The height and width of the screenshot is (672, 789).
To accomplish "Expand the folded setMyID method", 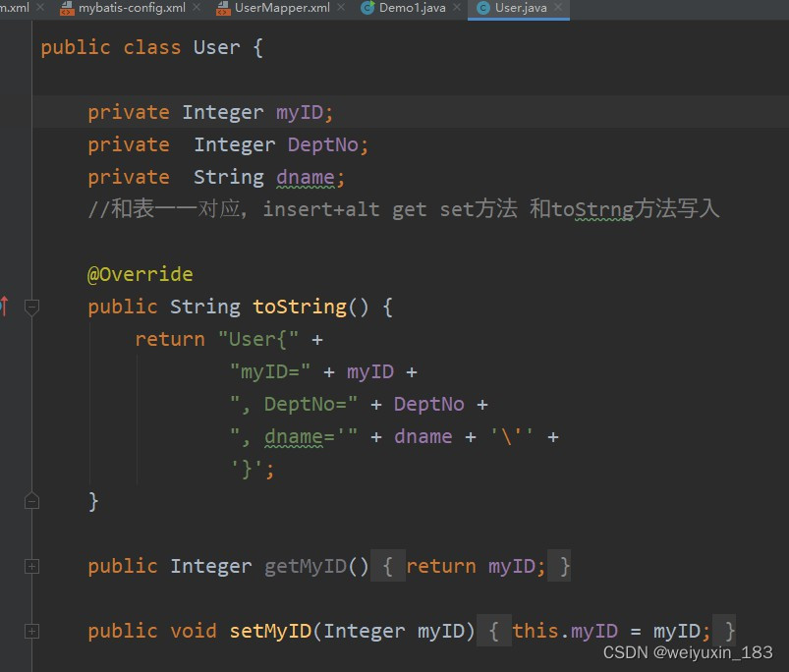I will pos(31,631).
